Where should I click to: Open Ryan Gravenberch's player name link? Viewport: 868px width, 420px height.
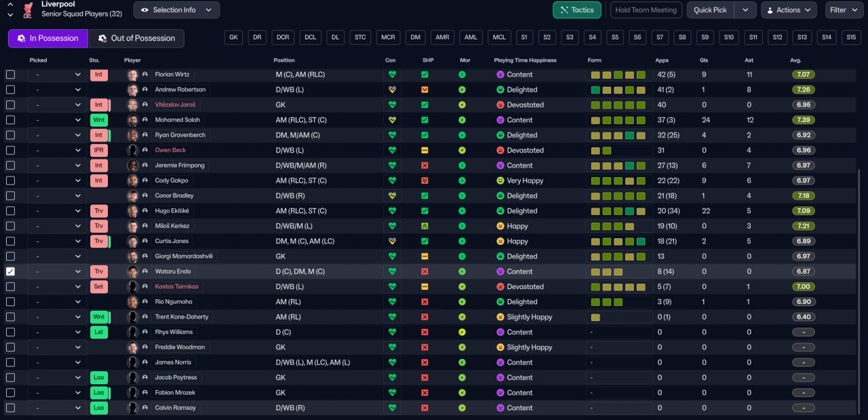point(180,135)
